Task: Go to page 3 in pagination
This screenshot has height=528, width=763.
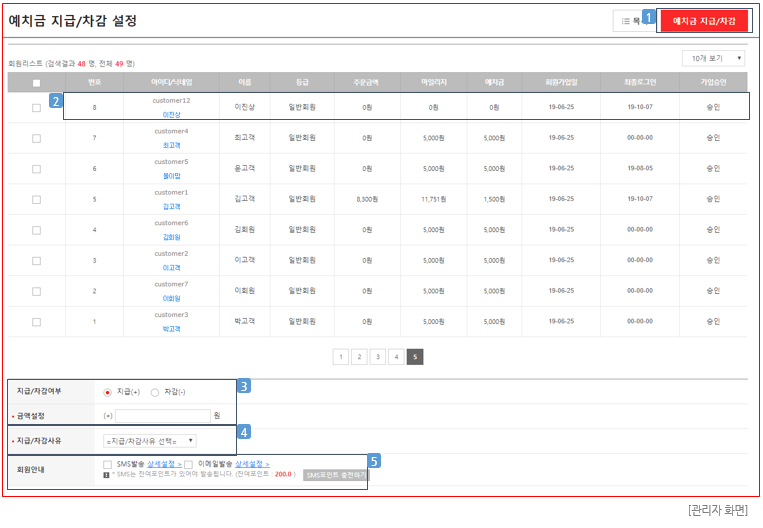Action: point(378,356)
